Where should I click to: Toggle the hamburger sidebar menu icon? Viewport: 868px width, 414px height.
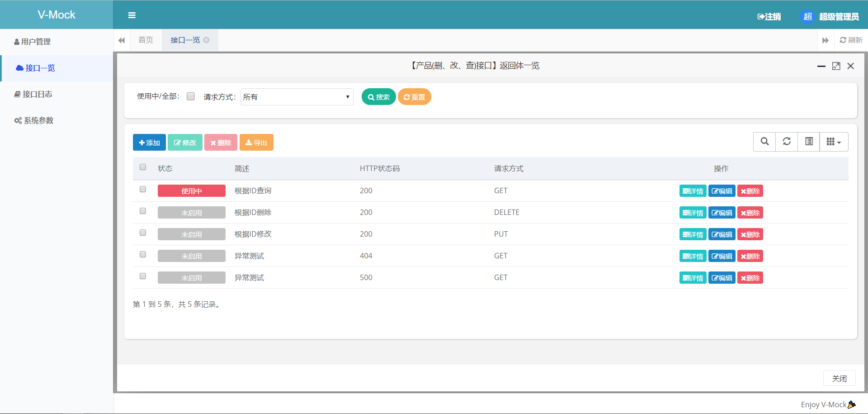pyautogui.click(x=132, y=15)
